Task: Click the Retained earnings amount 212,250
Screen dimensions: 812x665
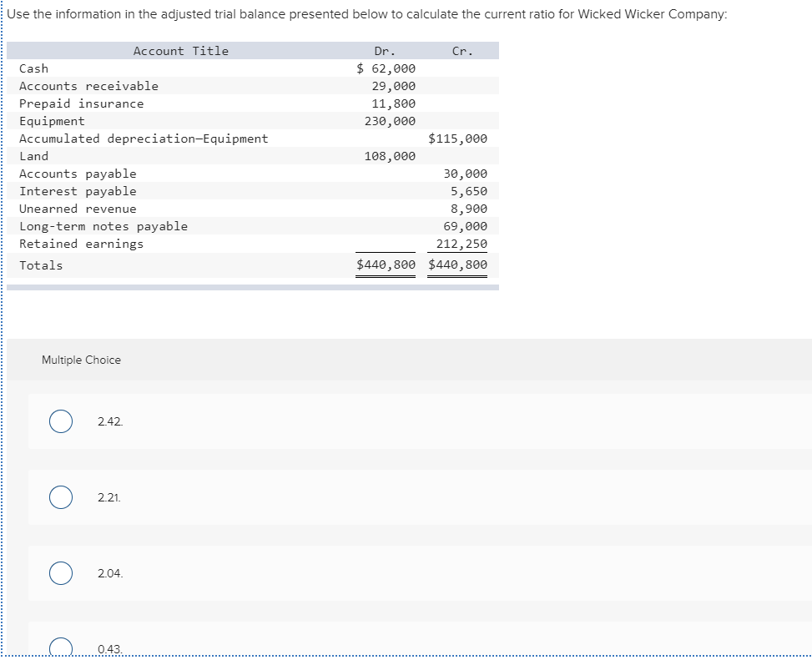Action: pyautogui.click(x=467, y=244)
